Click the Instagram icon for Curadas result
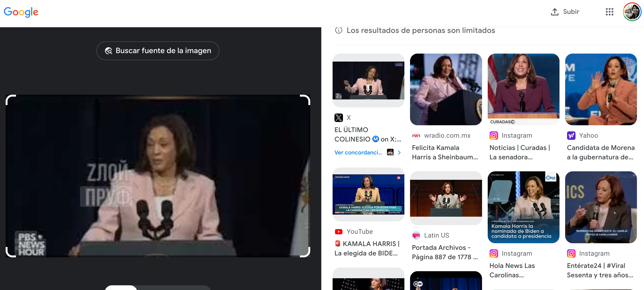 (x=494, y=136)
